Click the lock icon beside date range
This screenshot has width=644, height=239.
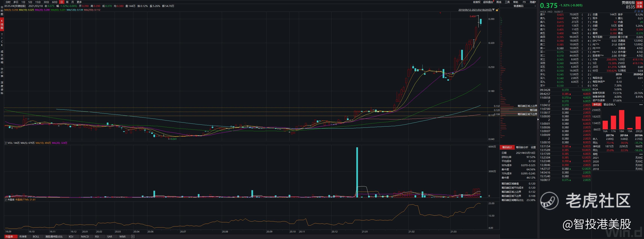click(497, 10)
